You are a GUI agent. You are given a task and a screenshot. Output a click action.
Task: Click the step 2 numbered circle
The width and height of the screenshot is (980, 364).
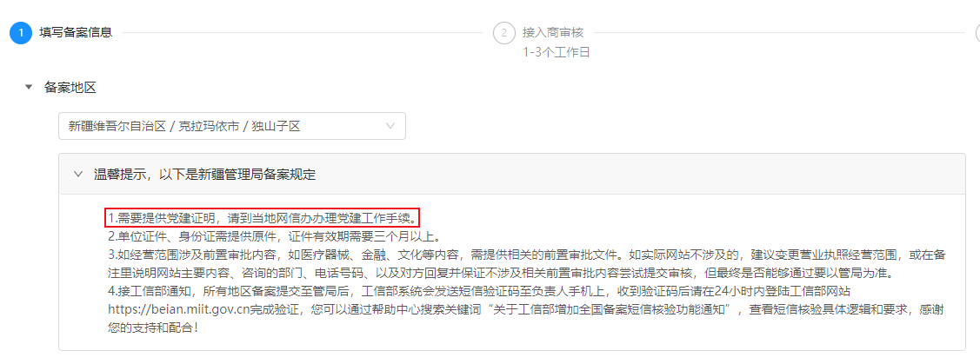point(503,32)
